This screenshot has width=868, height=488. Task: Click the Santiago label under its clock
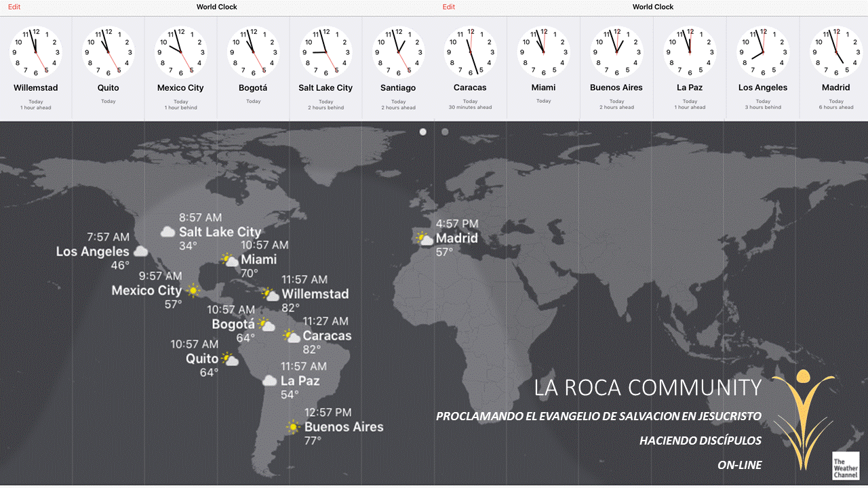pos(399,88)
